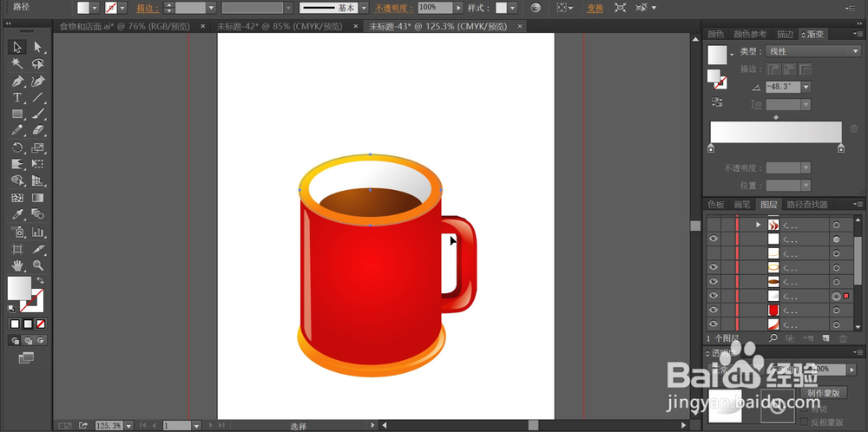Select the Free Transform tool
This screenshot has width=868, height=432.
click(37, 164)
